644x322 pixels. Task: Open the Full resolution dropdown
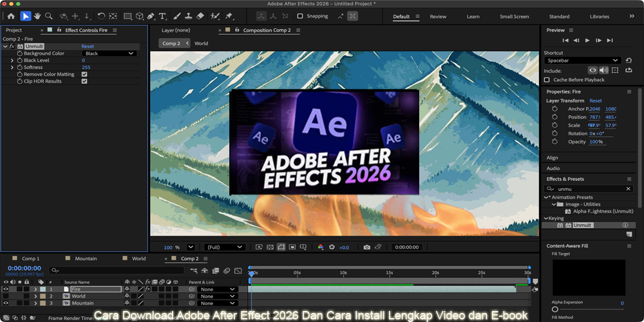tap(225, 247)
